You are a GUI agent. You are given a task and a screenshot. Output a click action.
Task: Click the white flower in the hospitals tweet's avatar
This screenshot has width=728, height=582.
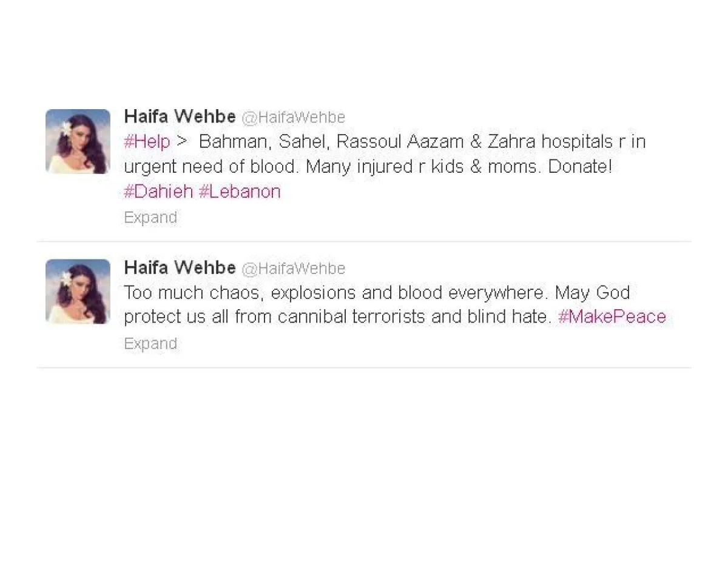[x=67, y=129]
